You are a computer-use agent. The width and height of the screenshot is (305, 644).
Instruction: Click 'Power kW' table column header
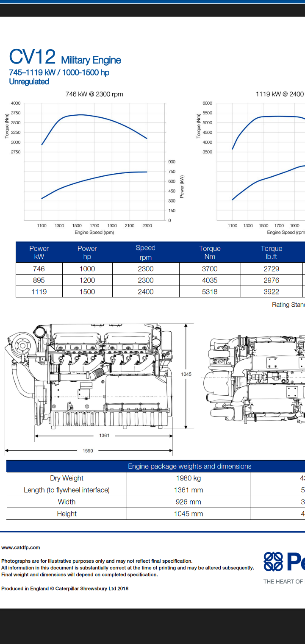click(x=39, y=253)
